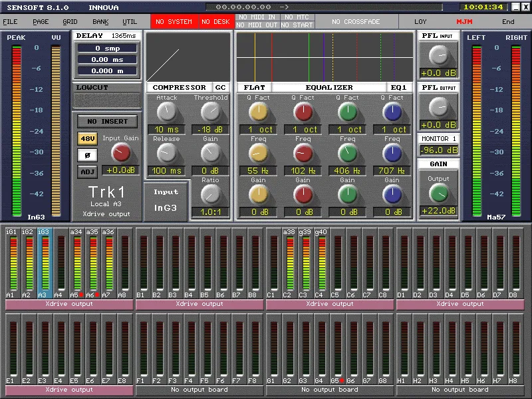The height and width of the screenshot is (399, 532).
Task: Click bank F No output board bar
Action: pyautogui.click(x=199, y=390)
